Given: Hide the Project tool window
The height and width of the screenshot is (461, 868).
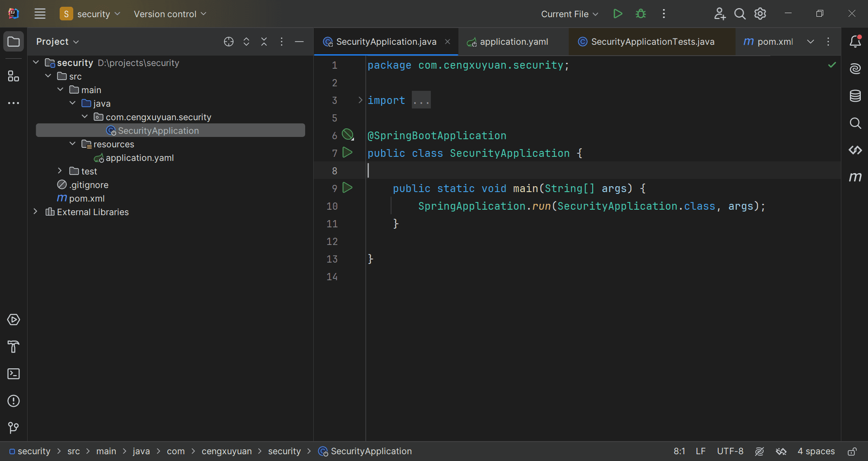Looking at the screenshot, I should (x=299, y=42).
